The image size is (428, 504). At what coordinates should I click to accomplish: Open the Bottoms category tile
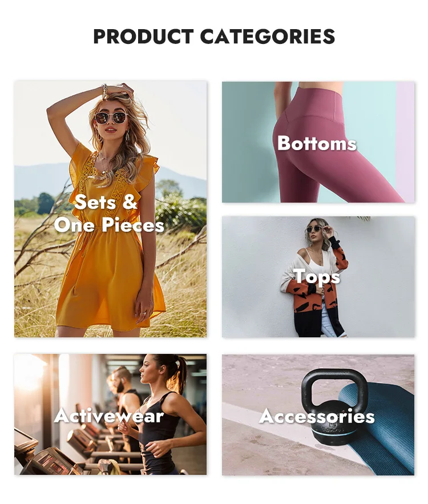[x=318, y=142]
